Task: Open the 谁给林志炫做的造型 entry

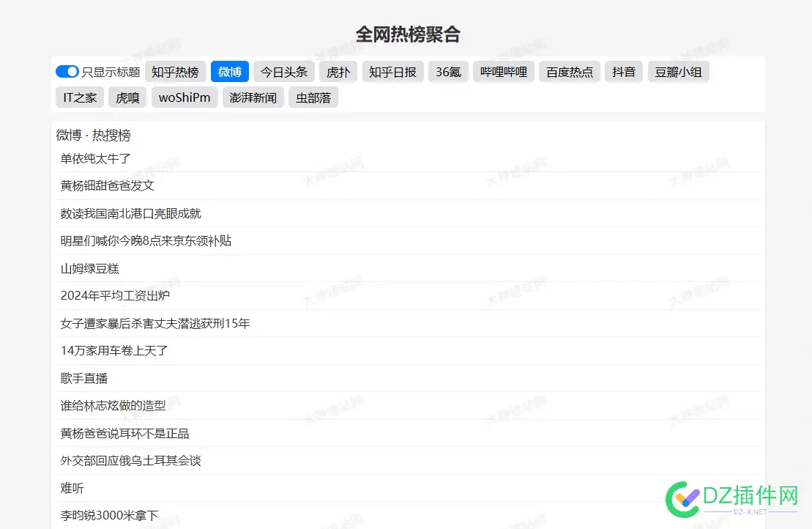Action: 408,406
